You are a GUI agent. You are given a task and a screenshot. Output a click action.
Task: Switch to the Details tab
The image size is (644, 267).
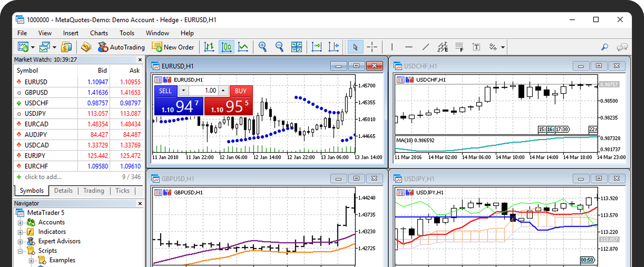pos(63,191)
